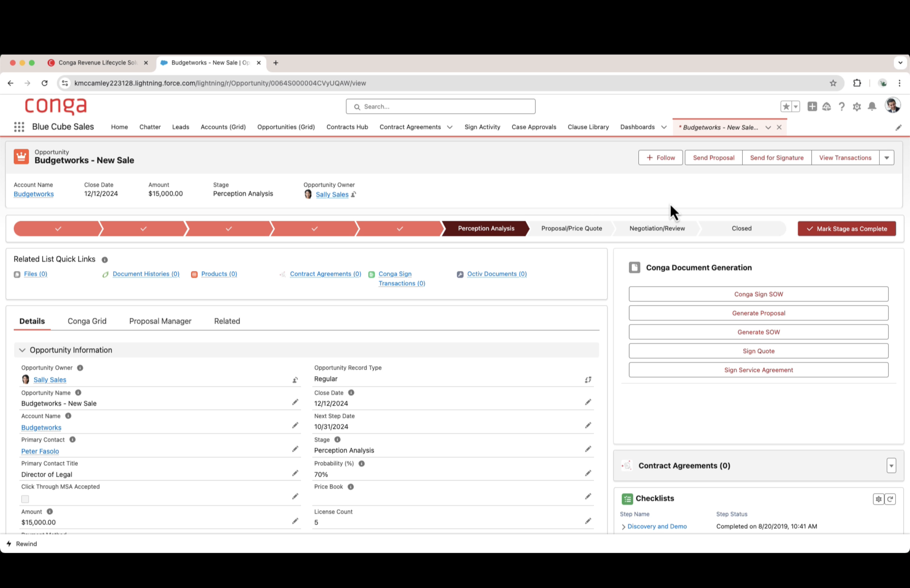Select the Proposal/Price Quote path stage

[571, 228]
